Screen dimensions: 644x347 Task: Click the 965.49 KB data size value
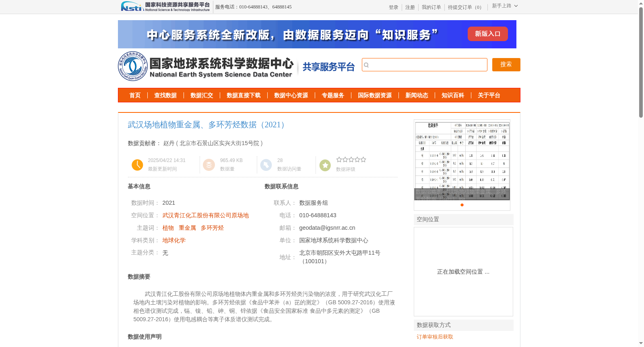[x=231, y=160]
